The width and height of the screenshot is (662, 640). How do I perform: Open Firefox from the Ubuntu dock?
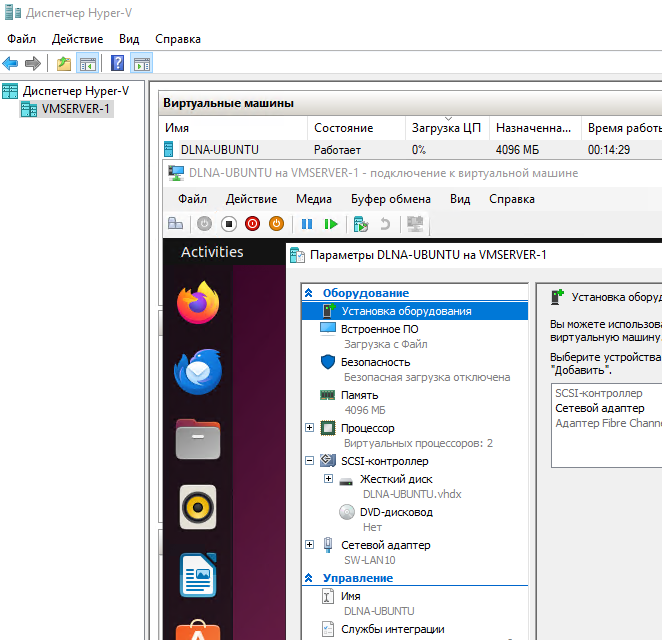click(x=198, y=303)
